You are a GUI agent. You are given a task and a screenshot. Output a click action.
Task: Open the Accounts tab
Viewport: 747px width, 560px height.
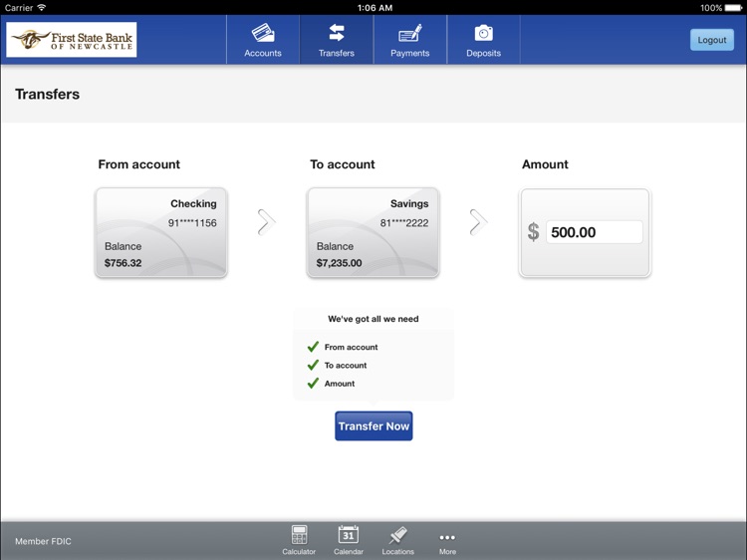click(x=263, y=40)
